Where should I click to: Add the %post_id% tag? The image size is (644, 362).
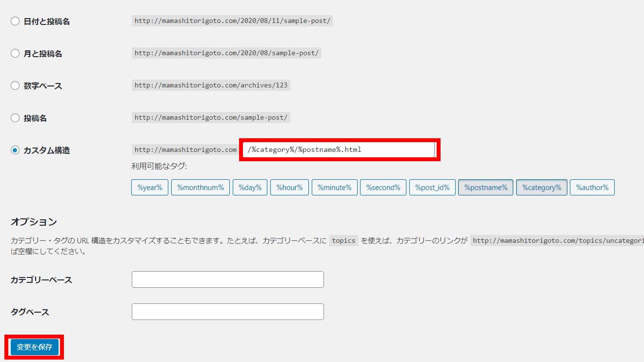pyautogui.click(x=432, y=188)
